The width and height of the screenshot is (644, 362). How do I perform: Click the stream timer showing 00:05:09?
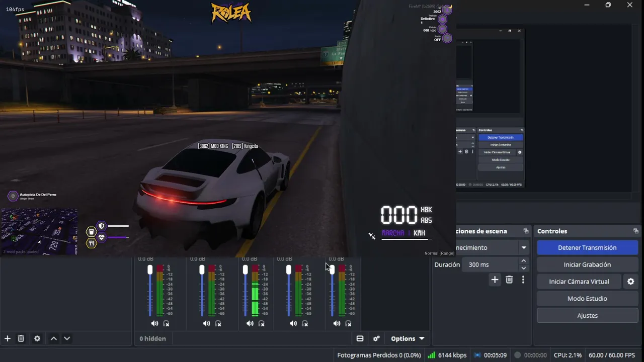tap(495, 355)
